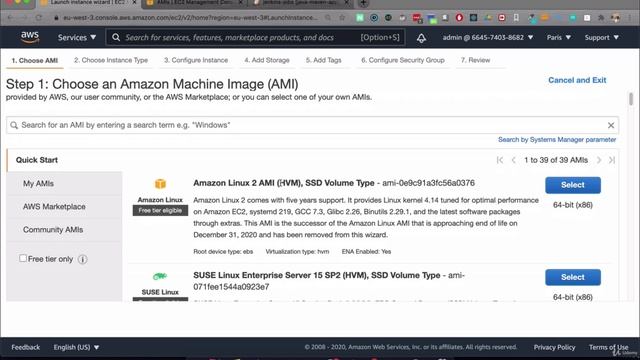Viewport: 640px width, 360px height.
Task: Click the Free tier only info icon
Action: click(82, 259)
